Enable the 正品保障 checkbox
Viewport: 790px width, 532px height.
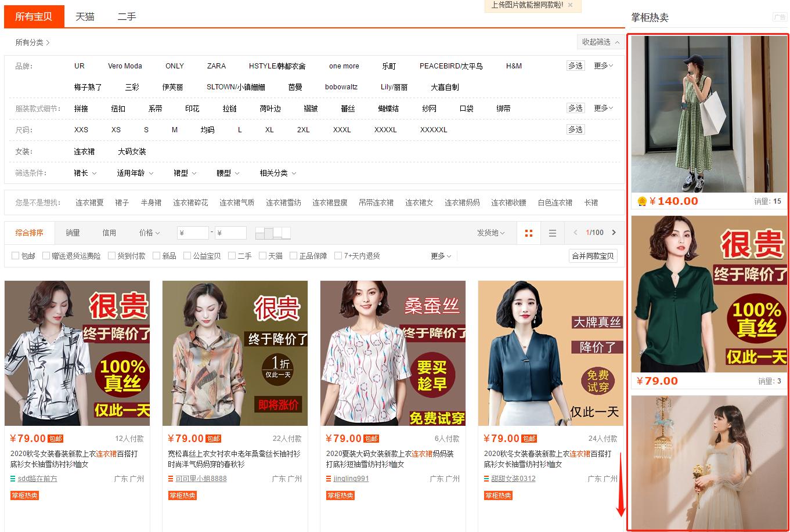[293, 255]
